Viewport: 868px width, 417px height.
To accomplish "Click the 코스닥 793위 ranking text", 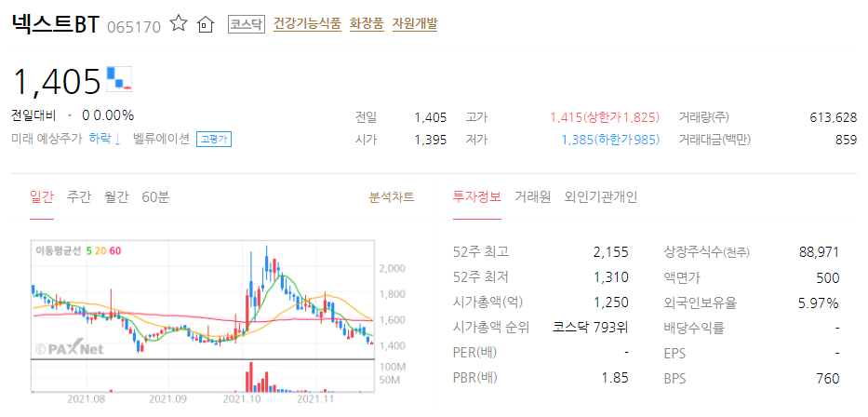I will point(591,328).
